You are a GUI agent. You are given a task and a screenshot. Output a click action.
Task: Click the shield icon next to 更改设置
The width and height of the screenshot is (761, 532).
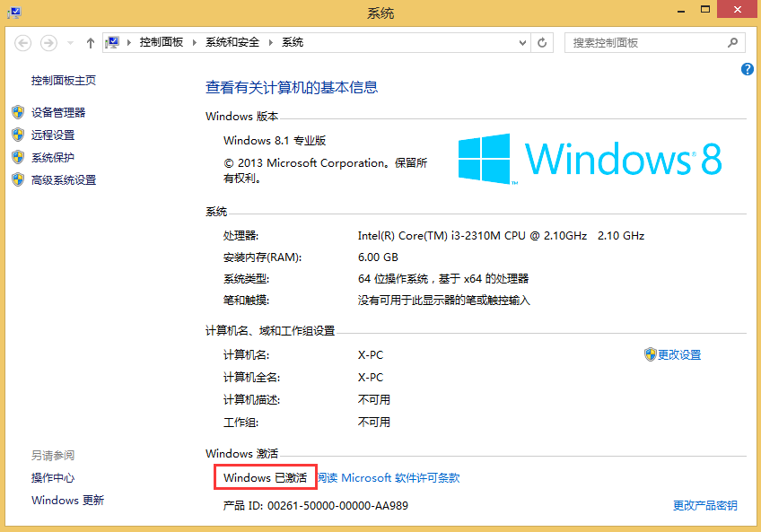pyautogui.click(x=651, y=354)
